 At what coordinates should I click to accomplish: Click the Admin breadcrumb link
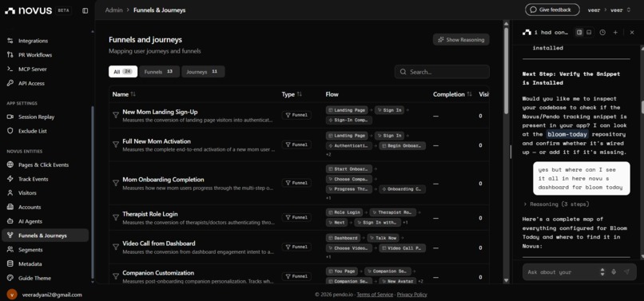(113, 10)
